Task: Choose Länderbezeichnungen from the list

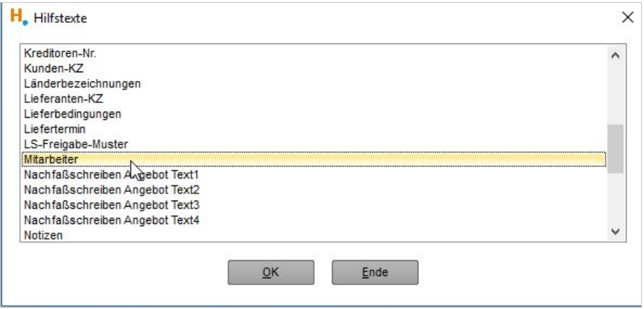Action: coord(314,84)
